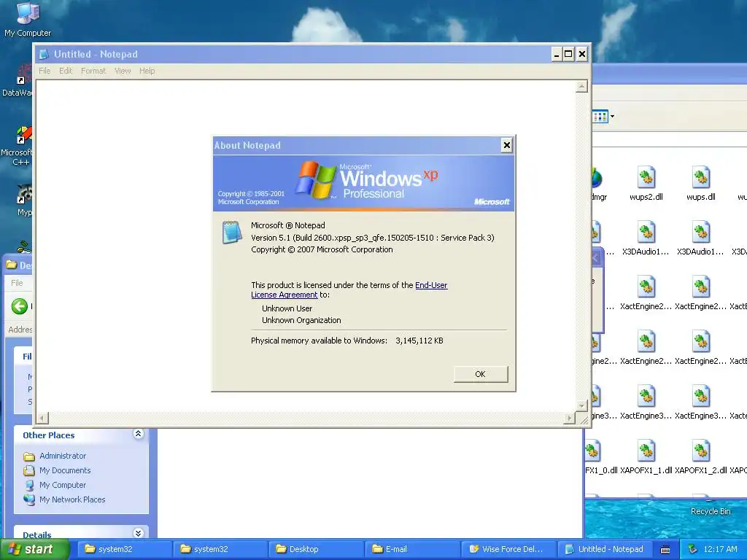
Task: Open My Computer desktop icon
Action: 28,19
